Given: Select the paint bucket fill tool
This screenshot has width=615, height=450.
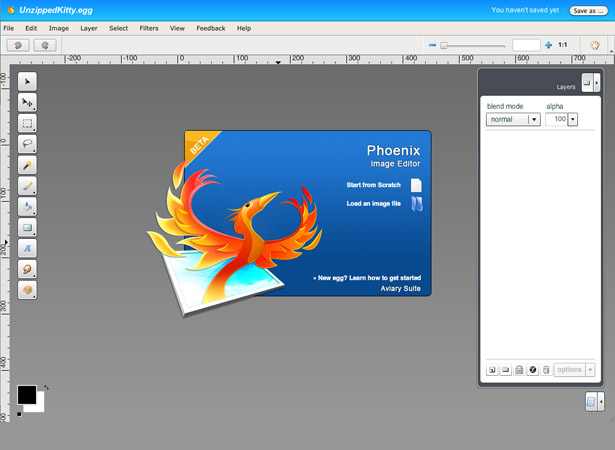Looking at the screenshot, I should pos(27,206).
